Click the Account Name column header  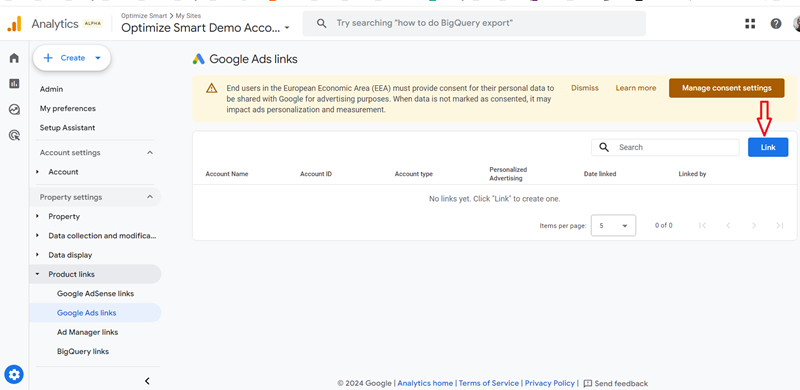(227, 174)
